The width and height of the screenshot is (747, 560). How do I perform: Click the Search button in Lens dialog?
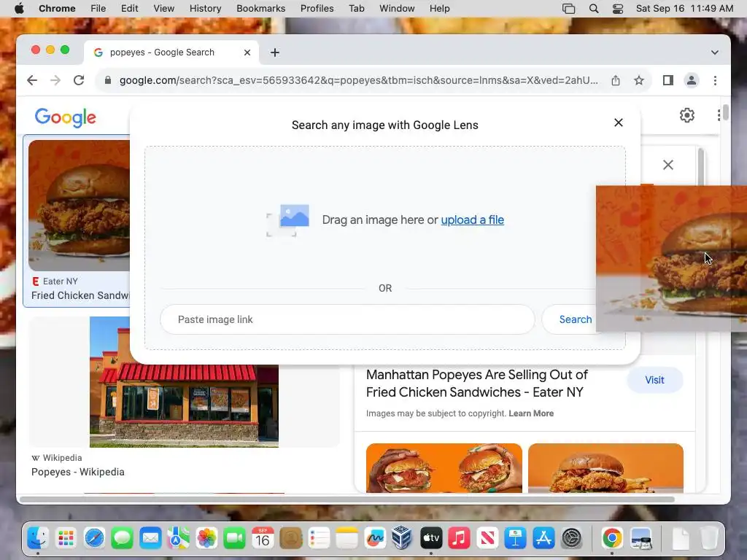pos(575,319)
